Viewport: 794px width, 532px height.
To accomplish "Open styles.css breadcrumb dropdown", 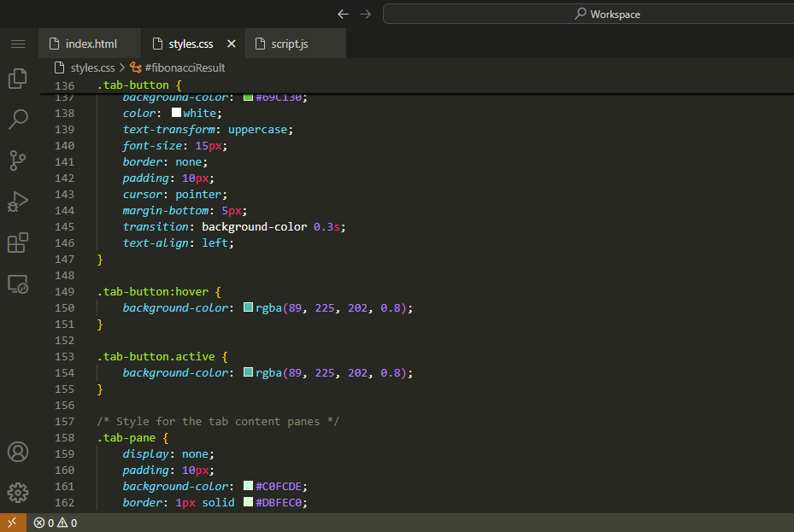I will 92,67.
